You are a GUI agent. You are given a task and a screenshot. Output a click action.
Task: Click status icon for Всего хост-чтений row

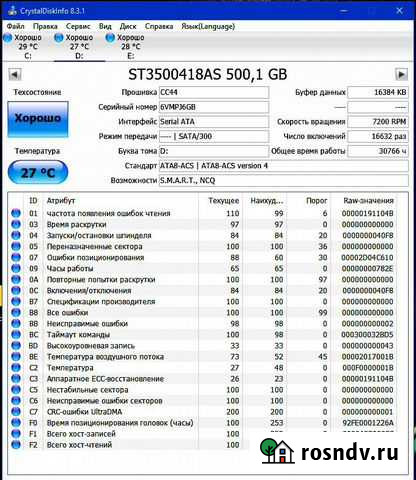[x=16, y=444]
